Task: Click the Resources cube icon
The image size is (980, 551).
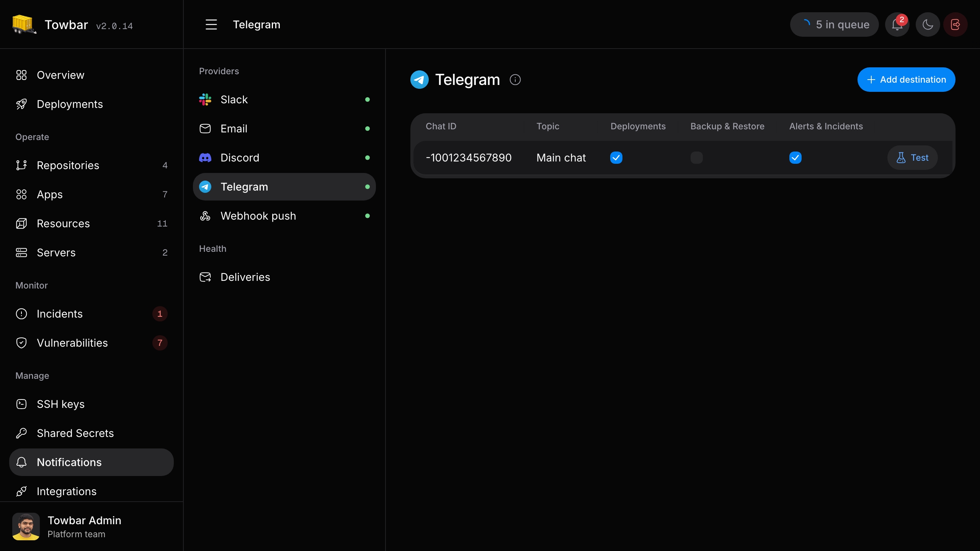Action: pyautogui.click(x=21, y=223)
